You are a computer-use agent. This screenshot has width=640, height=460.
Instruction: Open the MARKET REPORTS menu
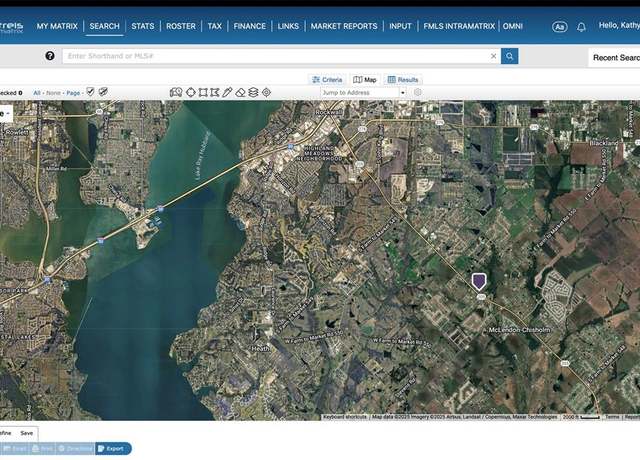pos(344,26)
